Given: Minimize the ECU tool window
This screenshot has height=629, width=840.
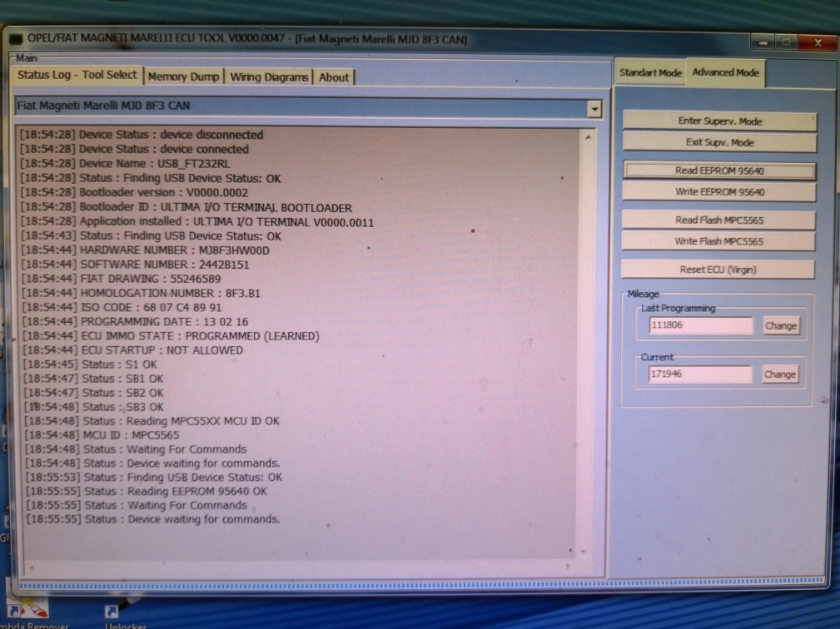Looking at the screenshot, I should tap(763, 42).
